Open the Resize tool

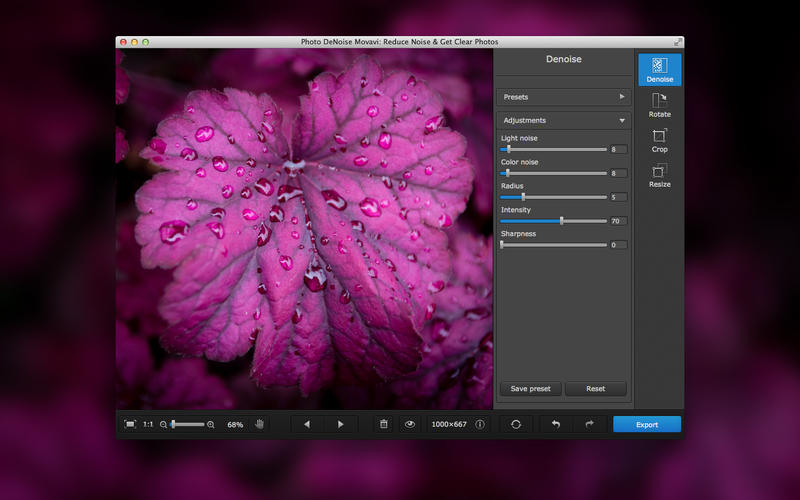click(659, 176)
